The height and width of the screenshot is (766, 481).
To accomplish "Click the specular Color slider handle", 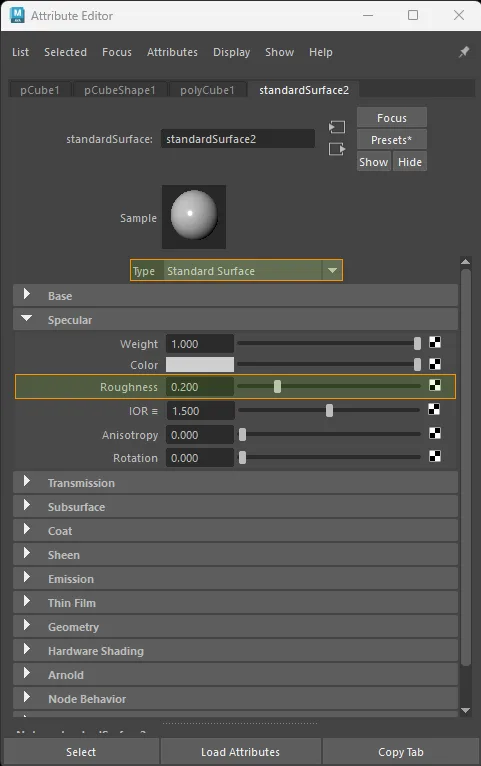I will tap(417, 364).
